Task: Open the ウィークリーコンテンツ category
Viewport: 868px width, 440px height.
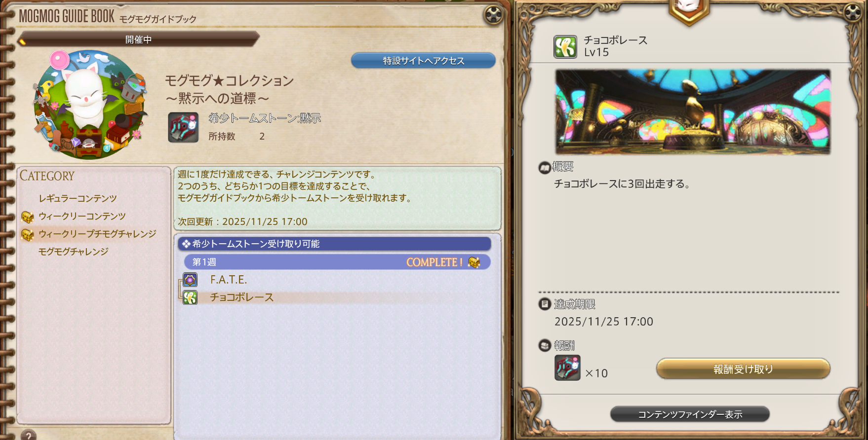Action: tap(82, 216)
